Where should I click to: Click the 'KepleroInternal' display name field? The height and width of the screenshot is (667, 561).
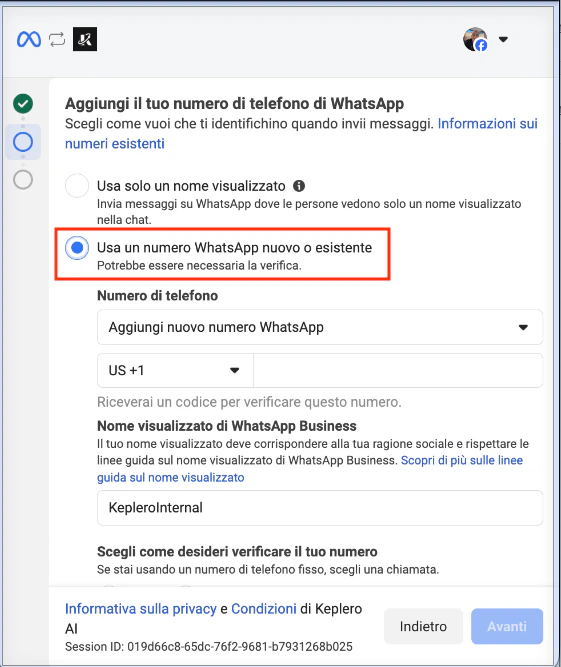[x=320, y=507]
